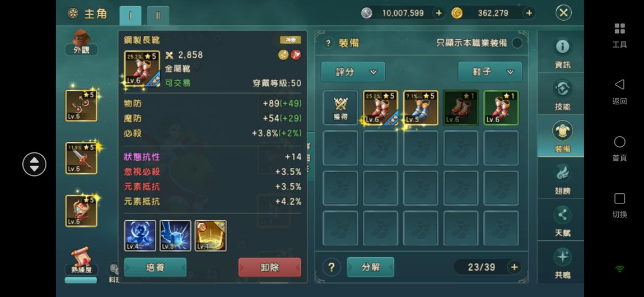Toggle 只顯示本職業裝備 filter
The width and height of the screenshot is (644, 297).
[517, 43]
